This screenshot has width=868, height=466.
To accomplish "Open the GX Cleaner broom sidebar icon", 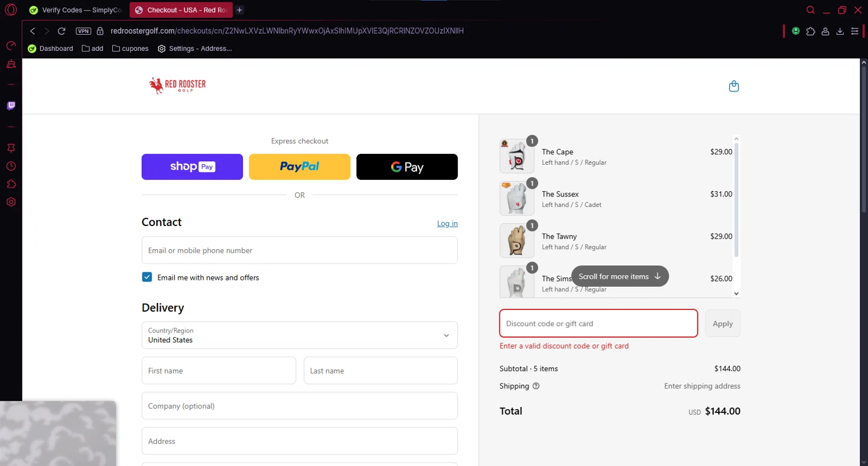I will 11,64.
